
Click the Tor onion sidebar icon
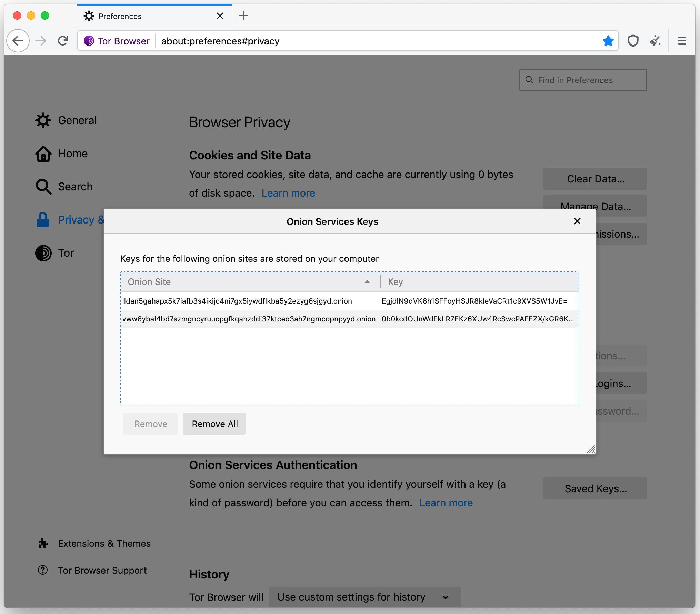pyautogui.click(x=43, y=253)
